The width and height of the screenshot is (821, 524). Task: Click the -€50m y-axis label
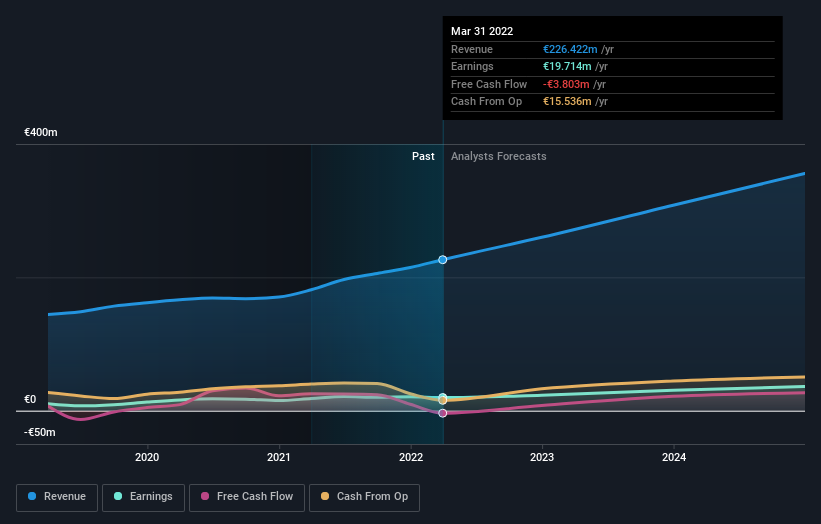pos(40,432)
